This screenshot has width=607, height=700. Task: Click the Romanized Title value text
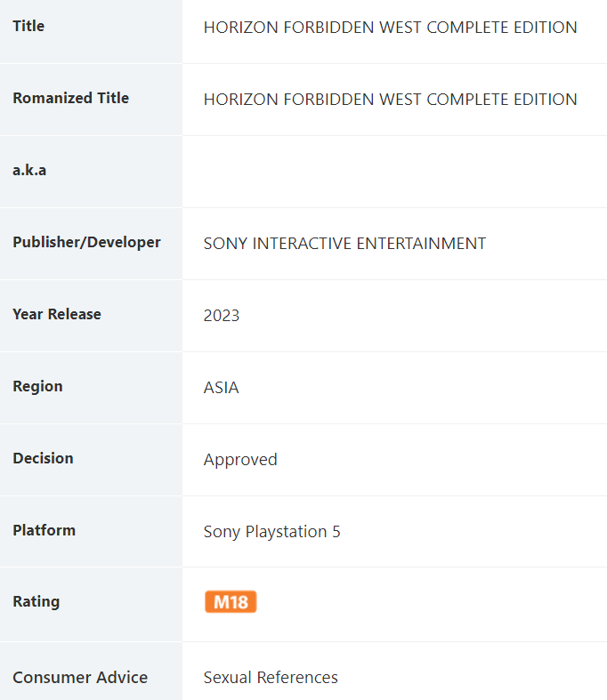tap(390, 100)
